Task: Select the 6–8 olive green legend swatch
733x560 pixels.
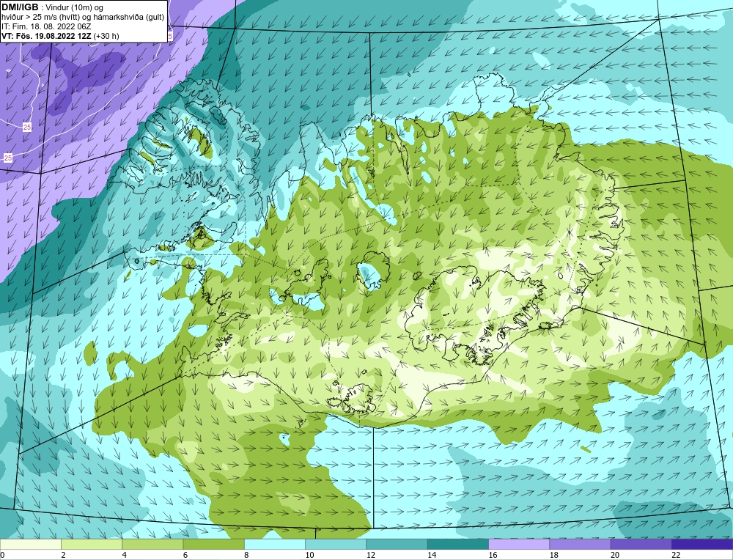Action: (x=213, y=545)
